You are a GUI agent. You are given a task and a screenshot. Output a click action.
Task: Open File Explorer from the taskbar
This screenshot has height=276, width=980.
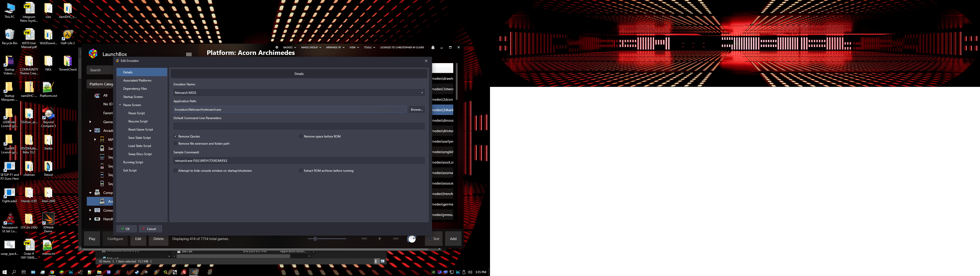coord(99,272)
